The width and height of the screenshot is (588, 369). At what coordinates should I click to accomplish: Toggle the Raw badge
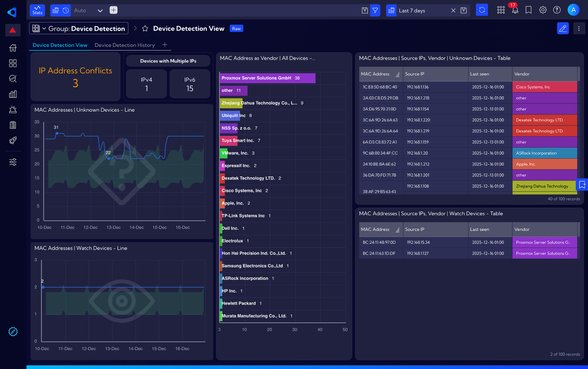(236, 28)
